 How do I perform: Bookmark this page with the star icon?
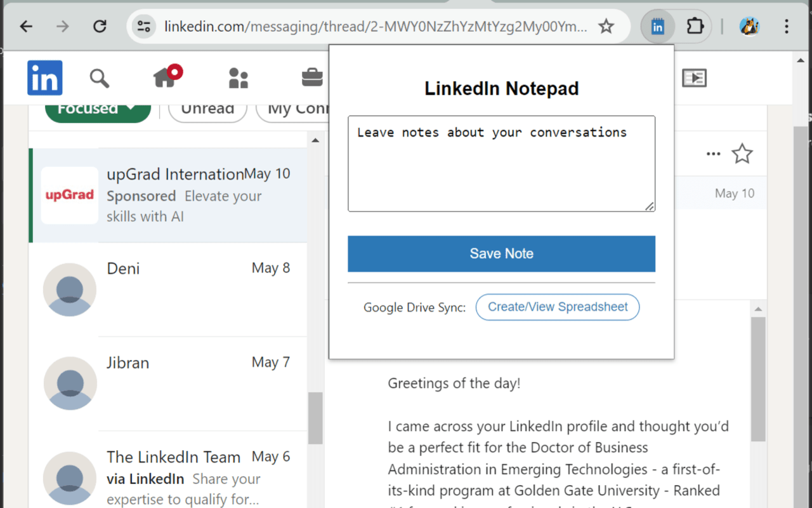click(606, 26)
